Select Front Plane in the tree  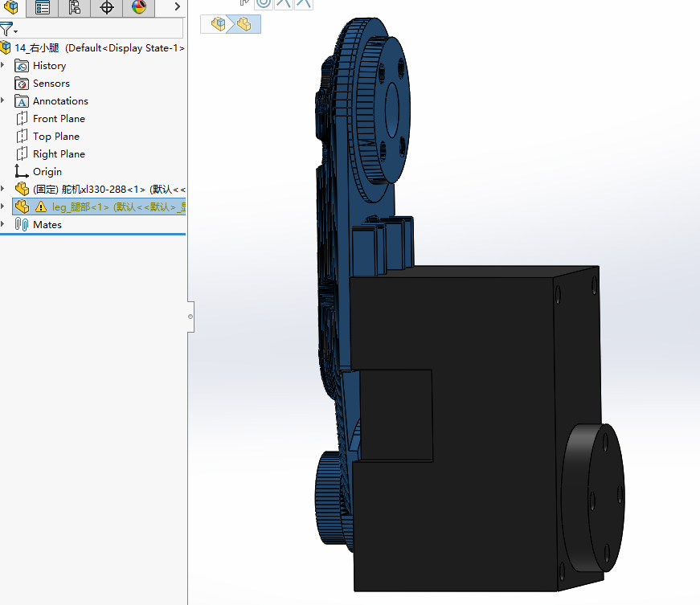pyautogui.click(x=59, y=119)
